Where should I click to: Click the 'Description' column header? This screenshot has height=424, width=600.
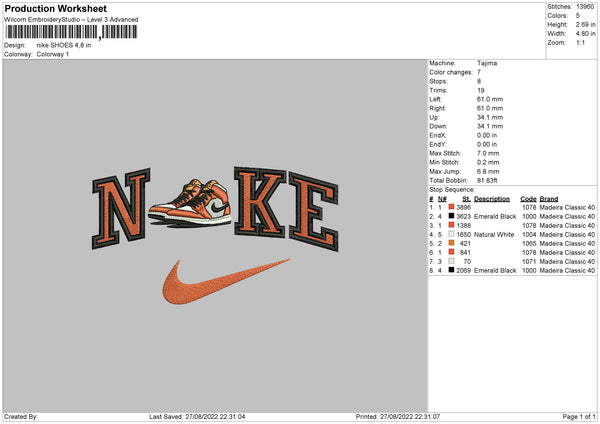(492, 199)
